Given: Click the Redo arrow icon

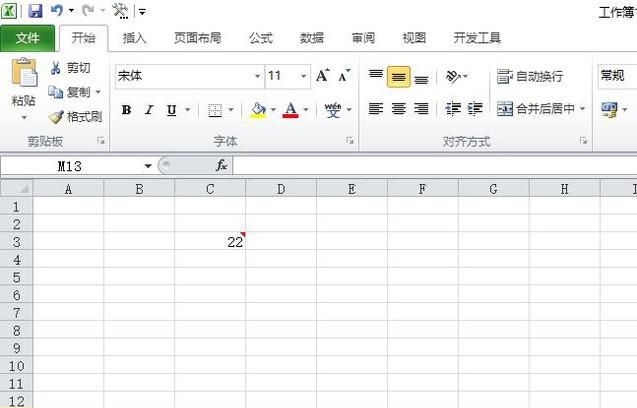Looking at the screenshot, I should (88, 10).
